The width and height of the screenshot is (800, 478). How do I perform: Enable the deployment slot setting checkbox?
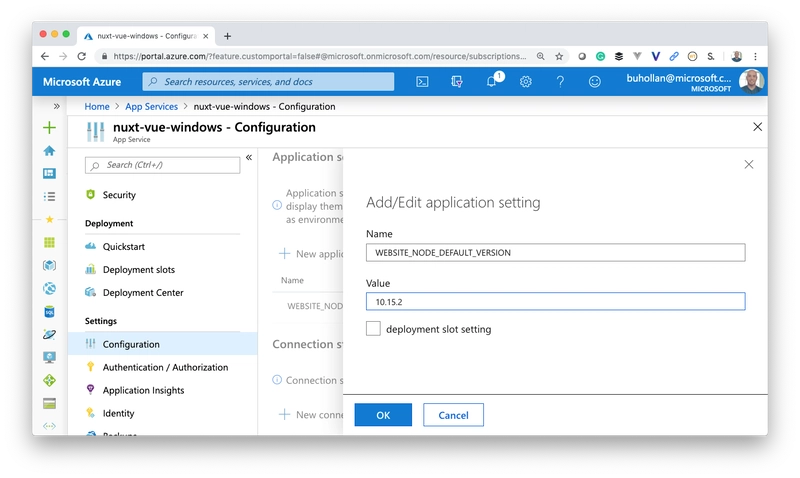pyautogui.click(x=373, y=329)
